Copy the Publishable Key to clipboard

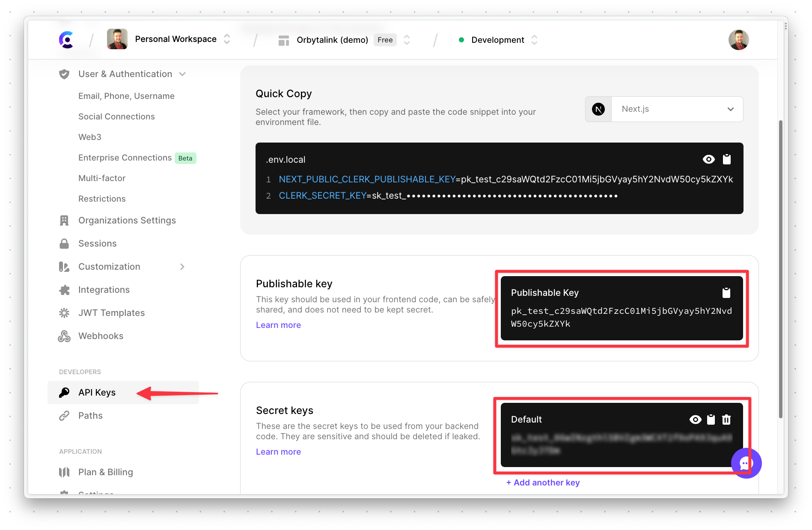[726, 293]
